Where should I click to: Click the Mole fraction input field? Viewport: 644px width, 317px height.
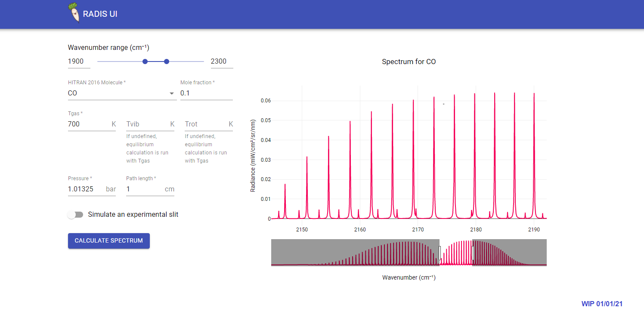tap(207, 93)
